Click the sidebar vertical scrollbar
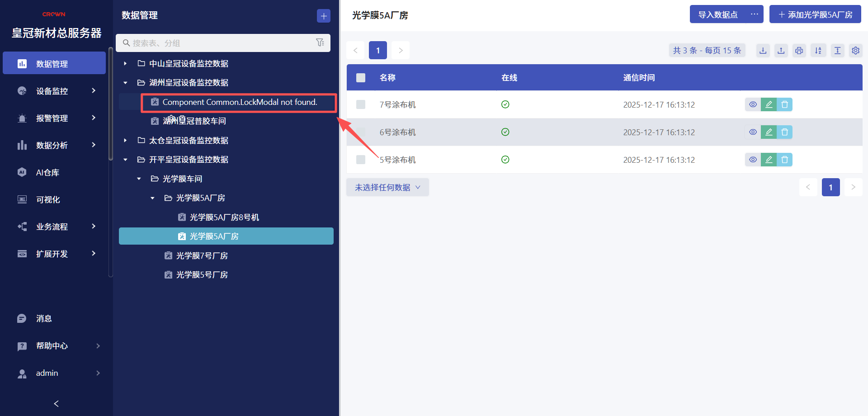Viewport: 868px width, 416px height. (x=111, y=104)
